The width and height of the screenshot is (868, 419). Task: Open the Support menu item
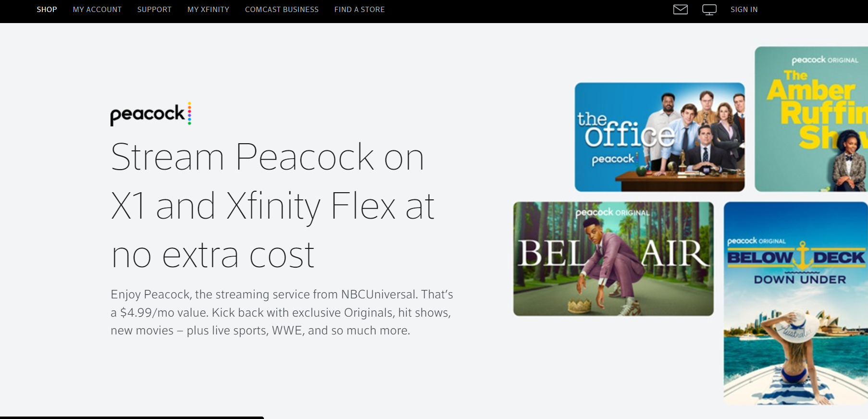click(x=154, y=10)
